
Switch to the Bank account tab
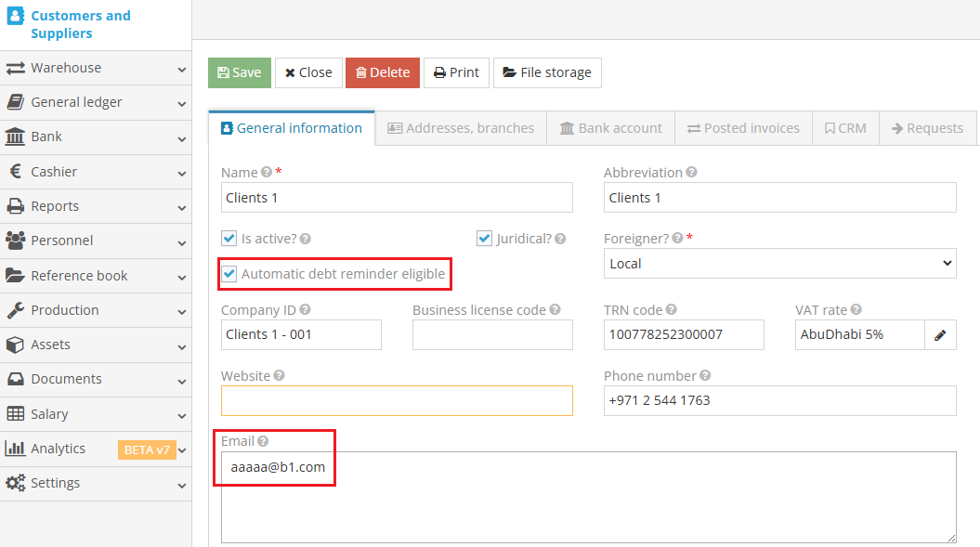pyautogui.click(x=610, y=128)
